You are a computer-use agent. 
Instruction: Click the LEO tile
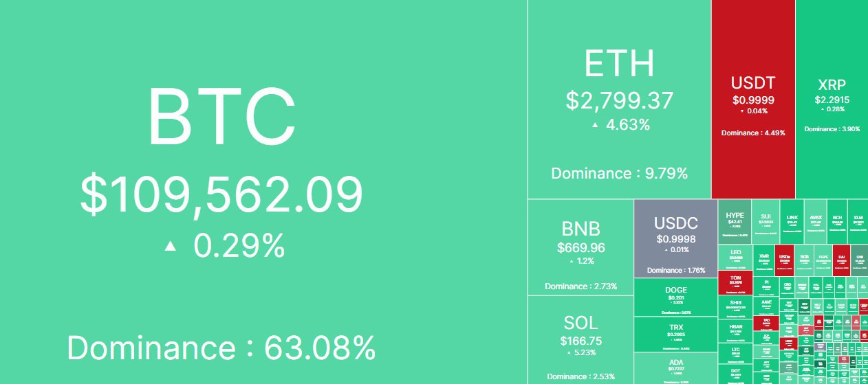click(x=735, y=258)
